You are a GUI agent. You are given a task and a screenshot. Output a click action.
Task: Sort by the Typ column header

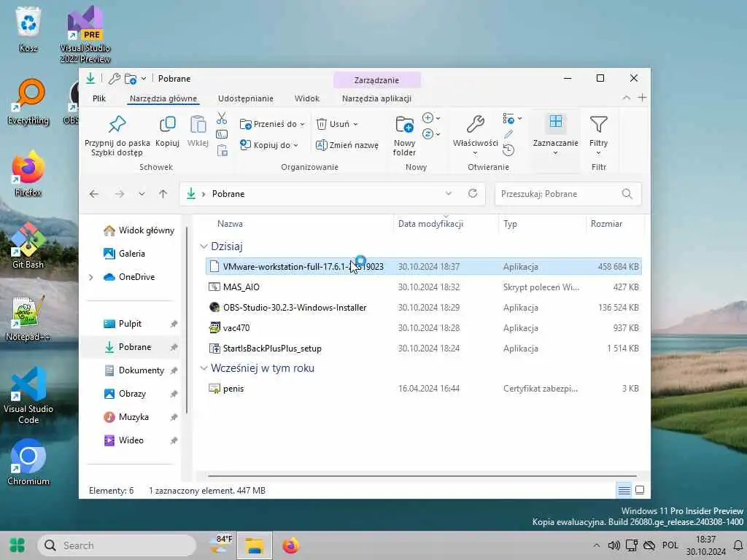510,224
